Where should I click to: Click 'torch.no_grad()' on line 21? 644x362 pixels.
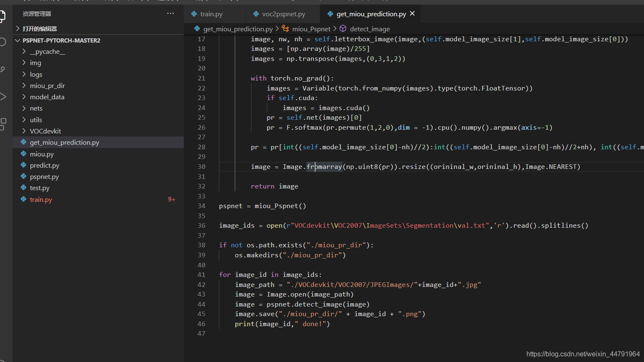301,78
